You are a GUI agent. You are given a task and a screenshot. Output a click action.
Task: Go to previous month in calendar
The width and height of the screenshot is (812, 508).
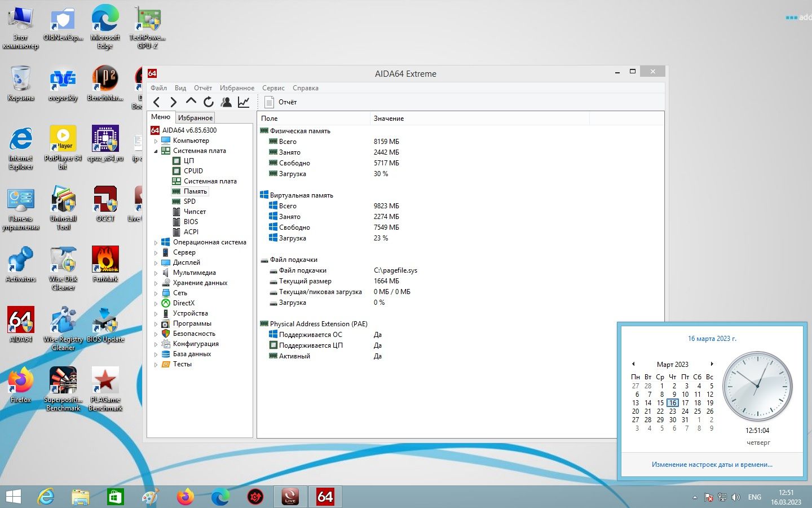pyautogui.click(x=633, y=364)
